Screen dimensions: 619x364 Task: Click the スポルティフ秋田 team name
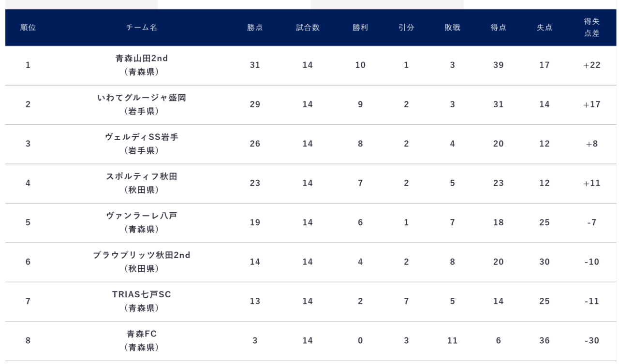coord(142,176)
